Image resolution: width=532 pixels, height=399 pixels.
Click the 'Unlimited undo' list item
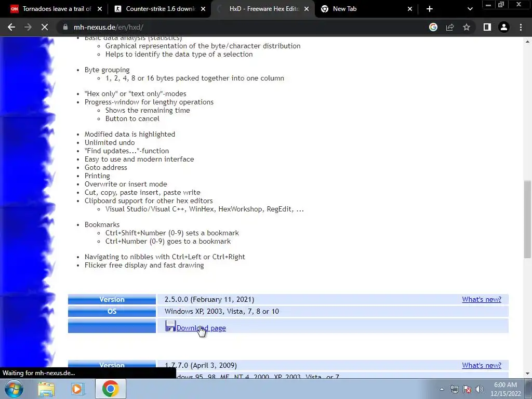(110, 142)
